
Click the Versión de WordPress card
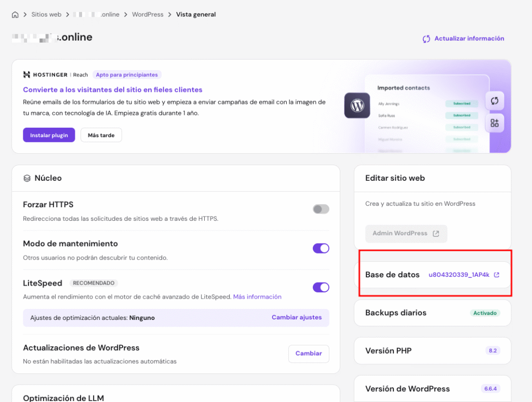pos(433,389)
